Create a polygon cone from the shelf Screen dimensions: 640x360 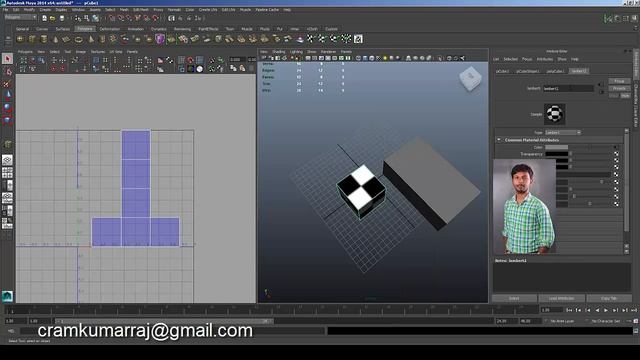(56, 39)
